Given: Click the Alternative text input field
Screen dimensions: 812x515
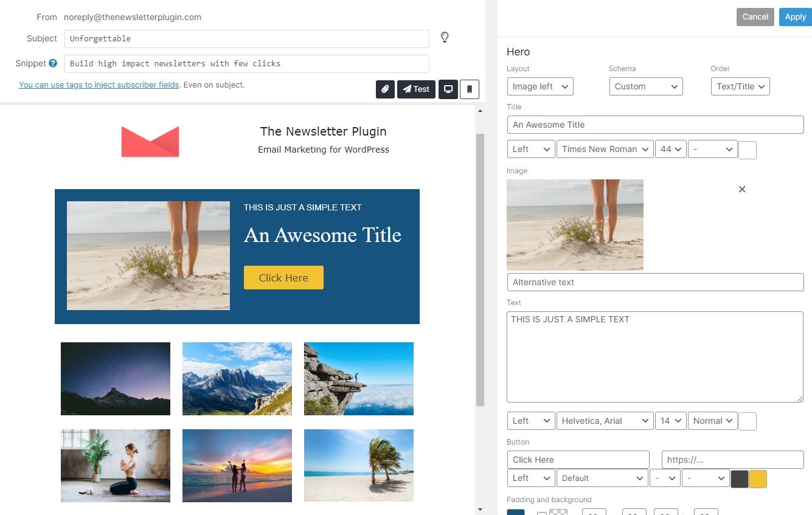Looking at the screenshot, I should [656, 282].
